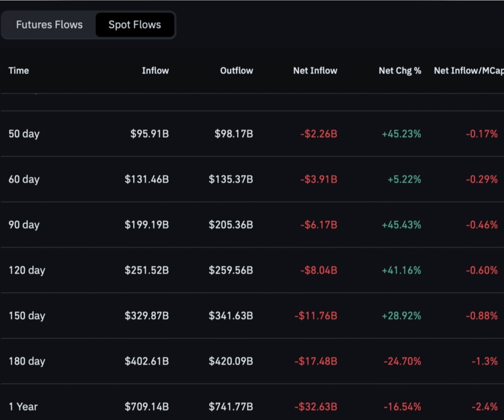504x420 pixels.
Task: Sort by the Net Chg % header
Action: [x=400, y=71]
